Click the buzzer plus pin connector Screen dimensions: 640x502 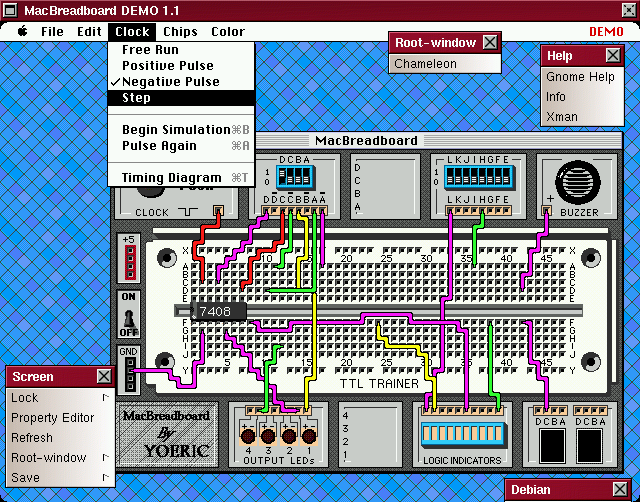tap(547, 211)
